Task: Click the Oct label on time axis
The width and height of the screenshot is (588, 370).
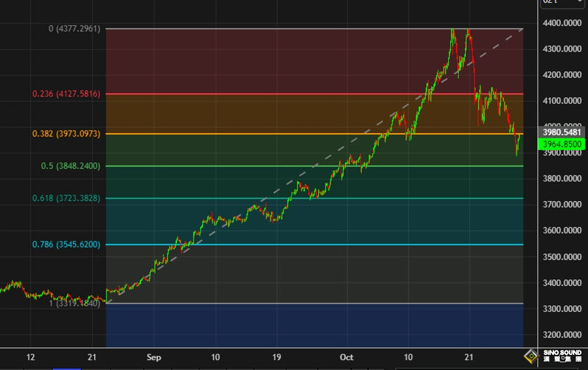Action: 346,357
